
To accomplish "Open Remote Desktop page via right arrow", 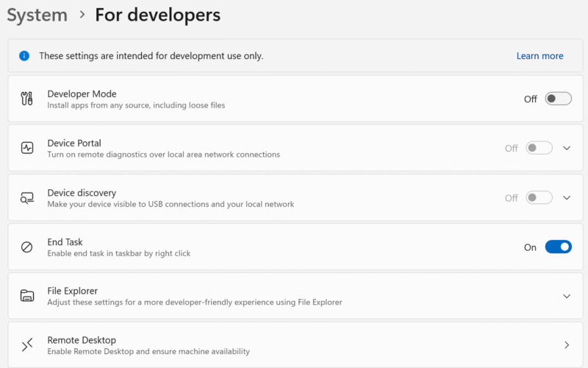I will click(567, 345).
